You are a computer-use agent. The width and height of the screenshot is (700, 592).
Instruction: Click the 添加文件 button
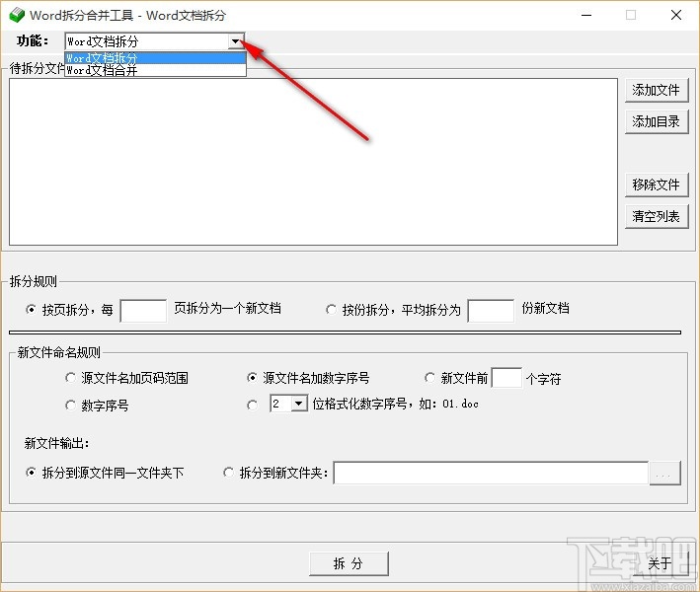(x=657, y=90)
